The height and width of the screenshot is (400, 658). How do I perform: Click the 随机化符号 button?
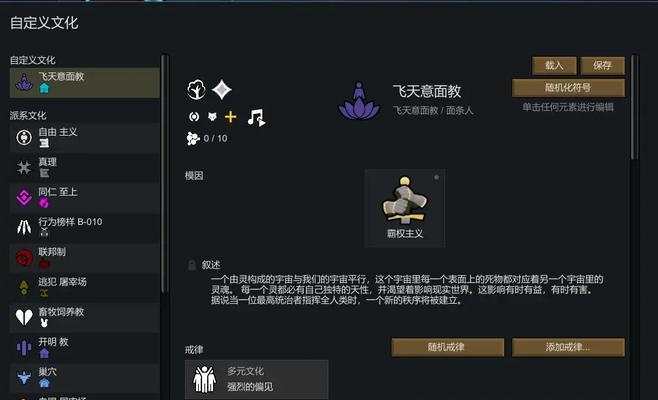[568, 87]
